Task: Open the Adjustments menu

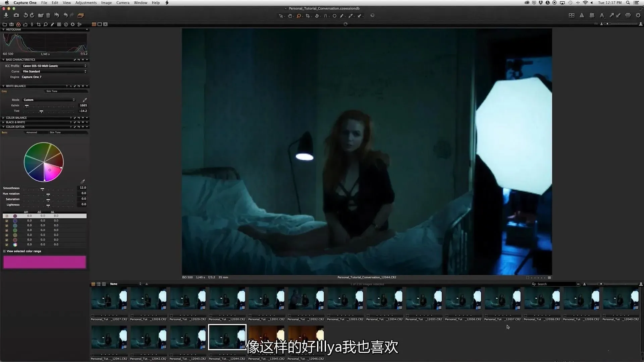Action: click(x=86, y=3)
